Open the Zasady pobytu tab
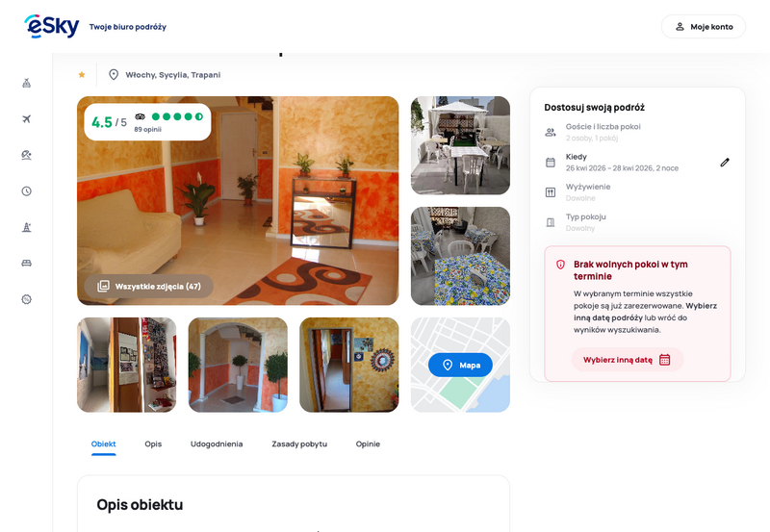 point(299,444)
